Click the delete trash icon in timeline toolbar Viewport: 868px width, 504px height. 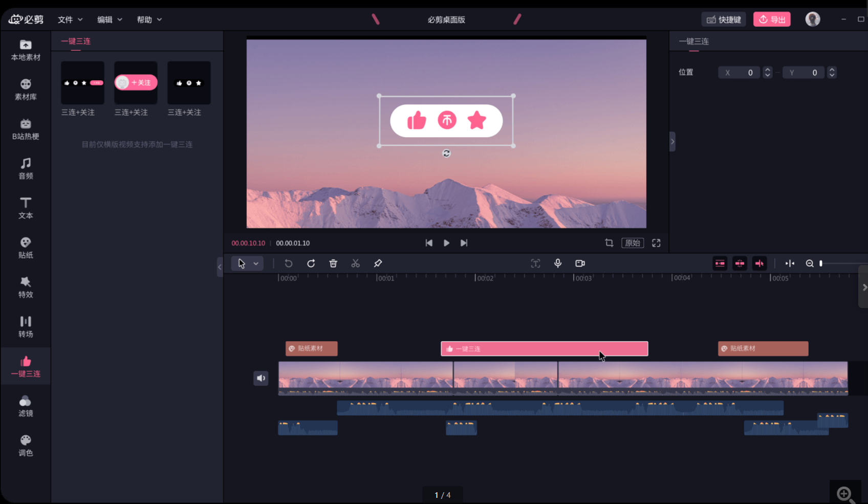[333, 263]
